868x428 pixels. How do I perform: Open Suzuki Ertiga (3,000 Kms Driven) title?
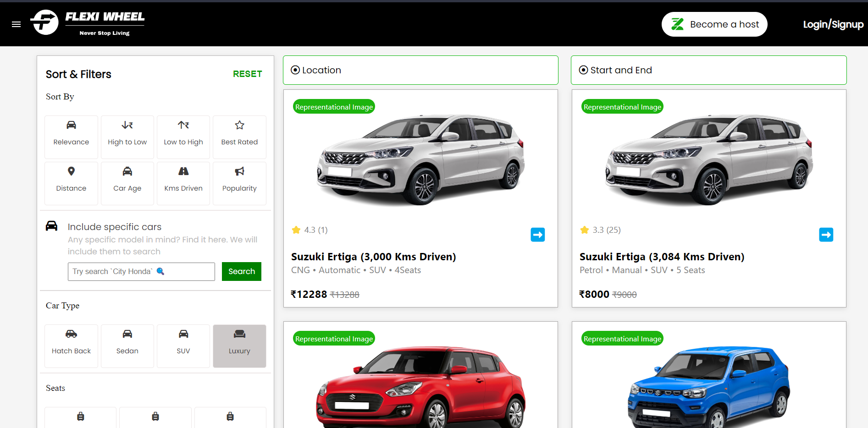click(x=374, y=257)
